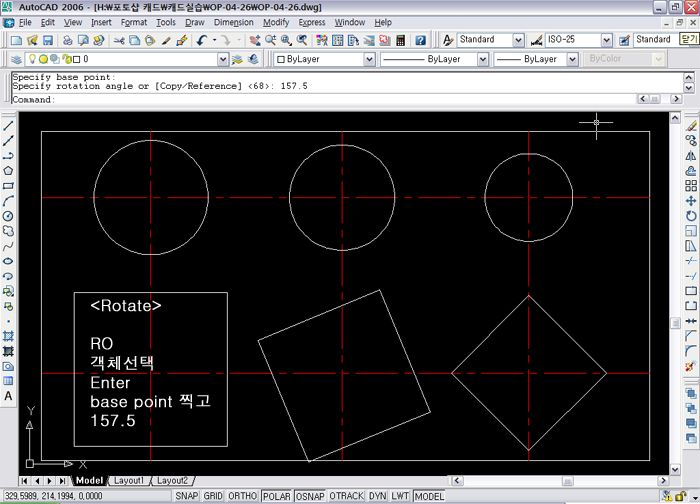Select the Circle draw tool
The width and height of the screenshot is (700, 504).
8,216
